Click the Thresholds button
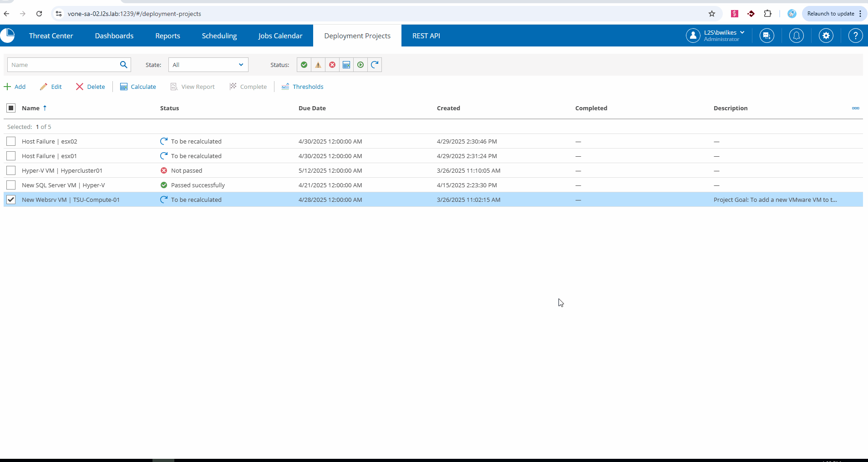Screen dimensions: 868x462 click(303, 87)
